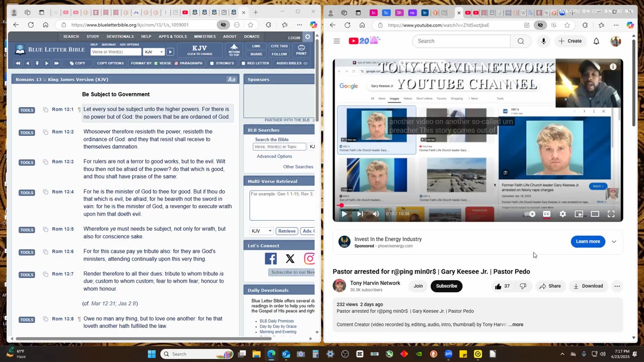Screen dimensions: 644x362
Task: Play the YouTube video
Action: point(344,214)
